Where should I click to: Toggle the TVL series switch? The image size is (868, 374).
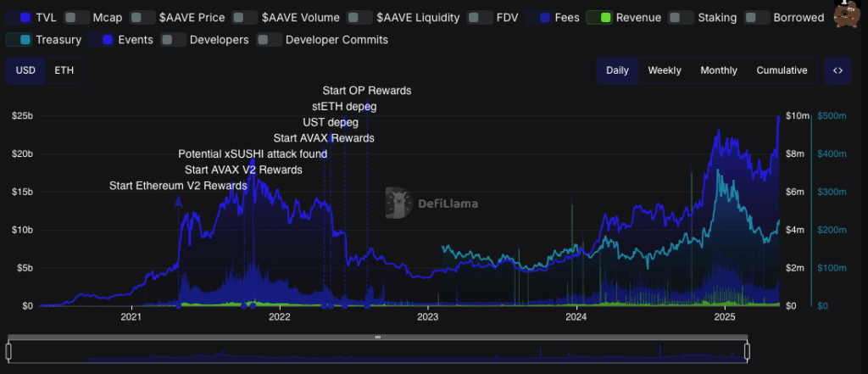coord(19,18)
